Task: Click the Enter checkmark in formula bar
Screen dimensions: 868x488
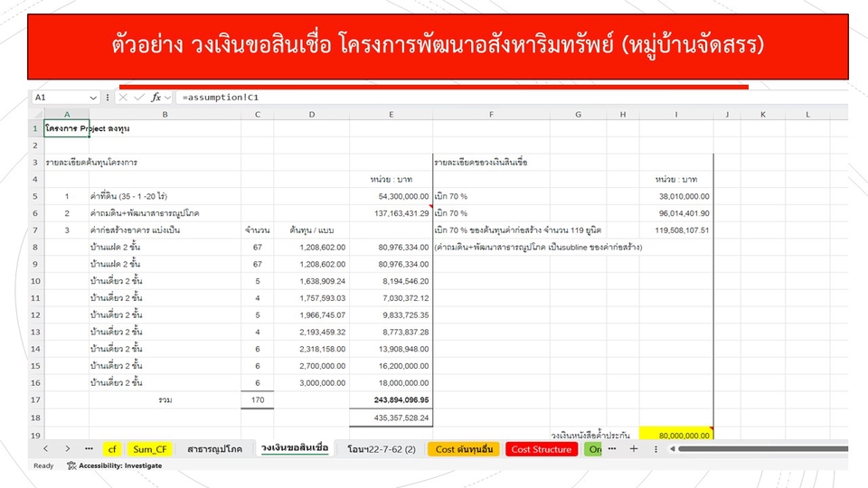Action: (x=139, y=97)
